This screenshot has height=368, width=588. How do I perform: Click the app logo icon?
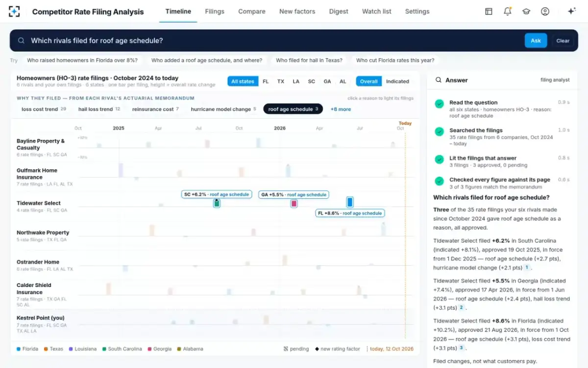coord(15,11)
